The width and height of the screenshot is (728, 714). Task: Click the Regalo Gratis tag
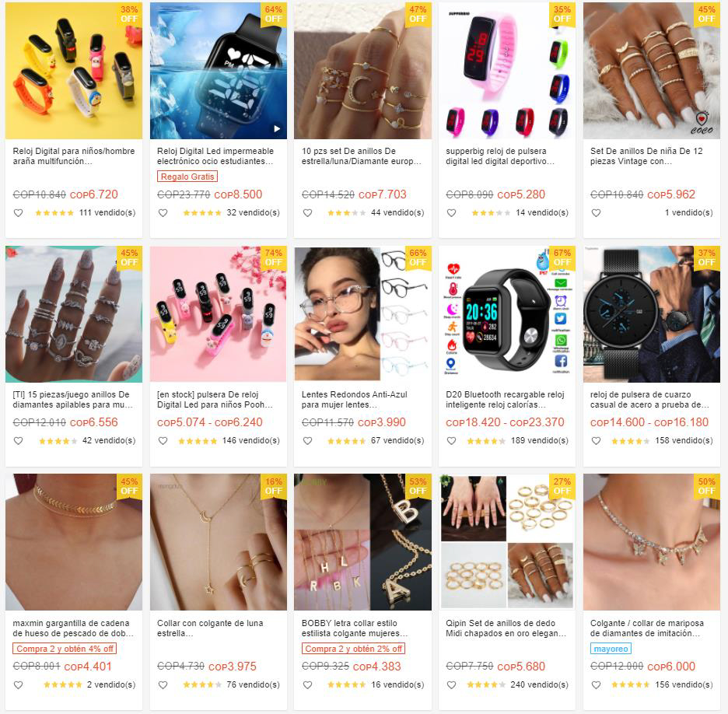coord(187,177)
